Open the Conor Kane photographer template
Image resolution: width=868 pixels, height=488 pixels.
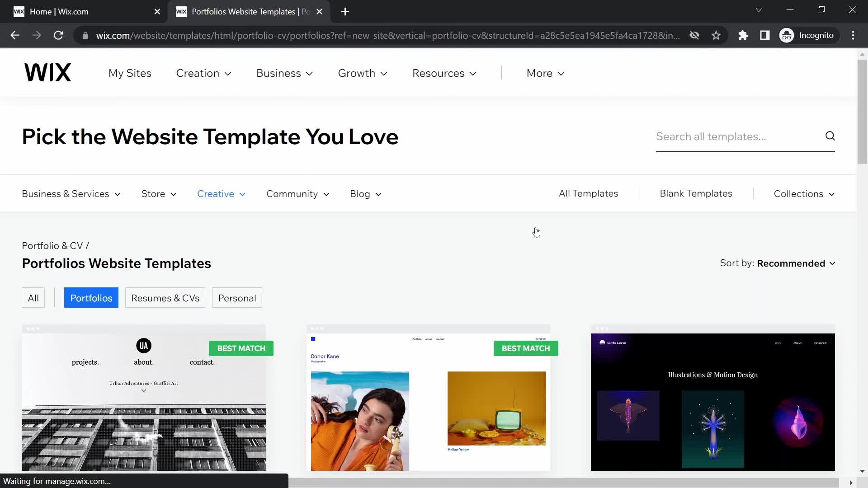[428, 398]
